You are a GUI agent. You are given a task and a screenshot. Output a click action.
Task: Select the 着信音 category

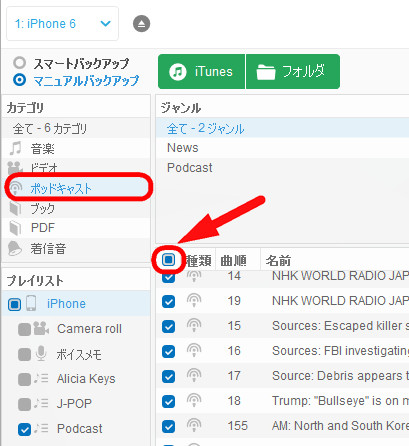click(76, 248)
